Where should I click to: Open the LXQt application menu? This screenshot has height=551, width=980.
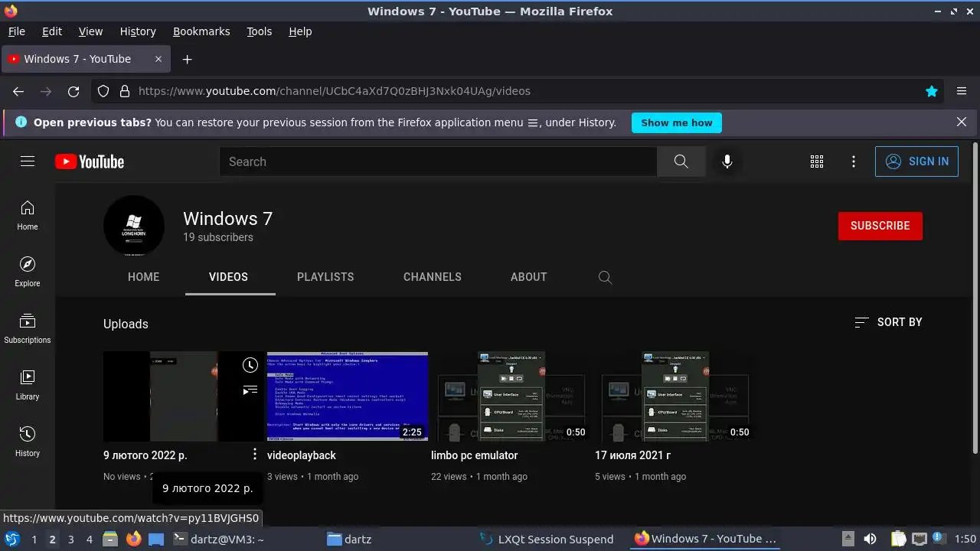pyautogui.click(x=11, y=539)
